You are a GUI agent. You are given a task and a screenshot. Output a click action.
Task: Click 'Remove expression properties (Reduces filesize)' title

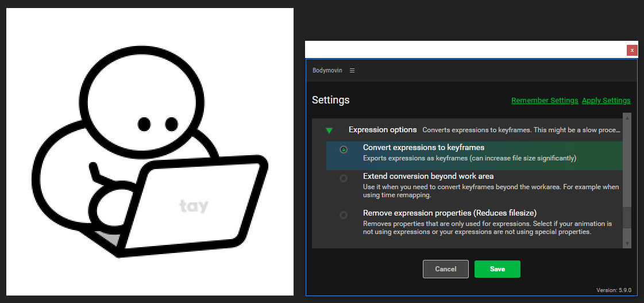[x=450, y=213]
